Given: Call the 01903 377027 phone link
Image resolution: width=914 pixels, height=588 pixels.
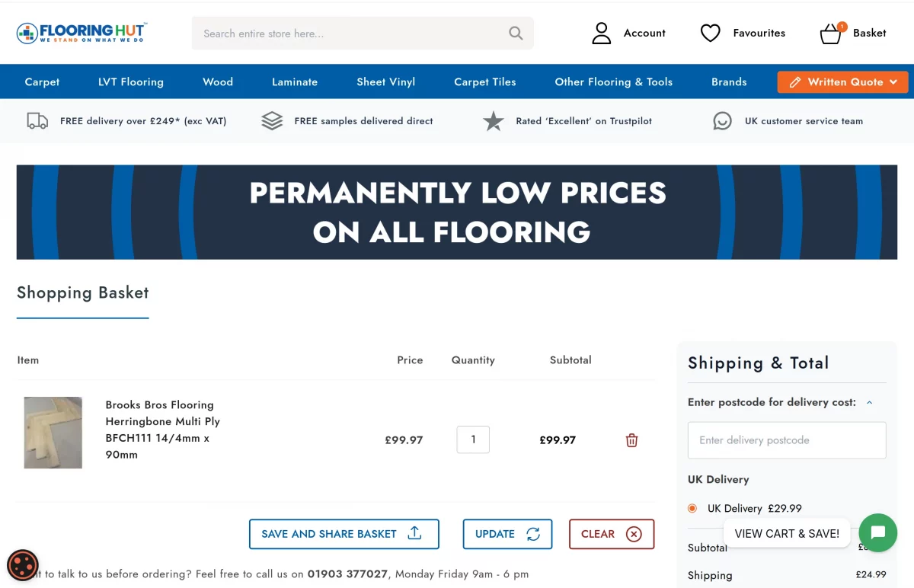Looking at the screenshot, I should pyautogui.click(x=347, y=574).
